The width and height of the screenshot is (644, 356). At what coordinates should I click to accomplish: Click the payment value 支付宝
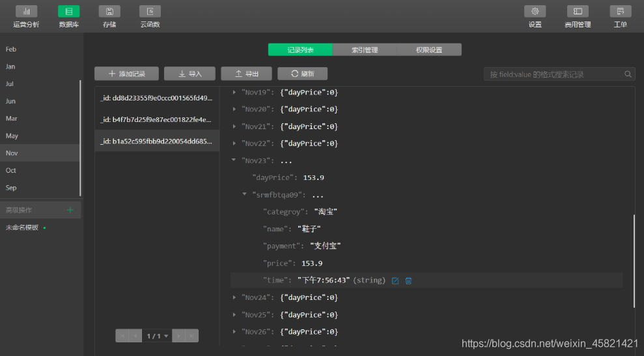click(326, 246)
